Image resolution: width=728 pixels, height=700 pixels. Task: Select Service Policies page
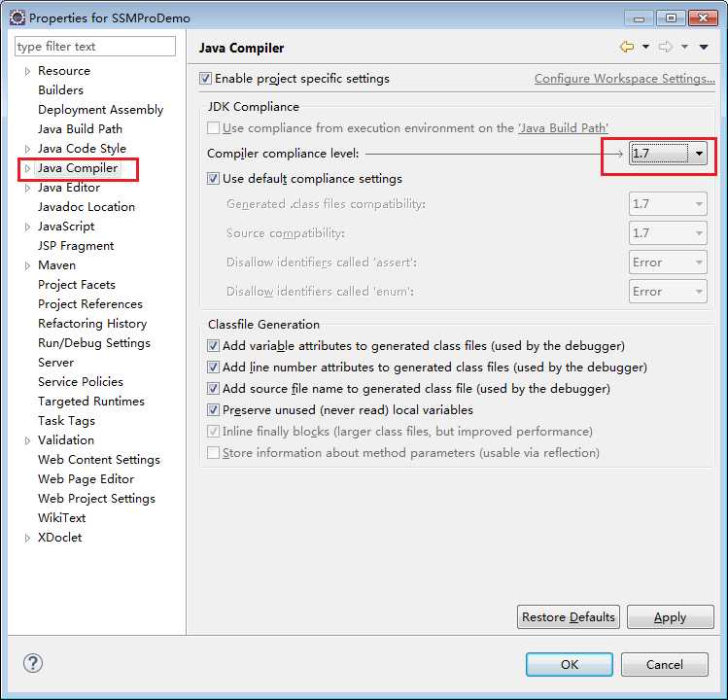point(81,382)
